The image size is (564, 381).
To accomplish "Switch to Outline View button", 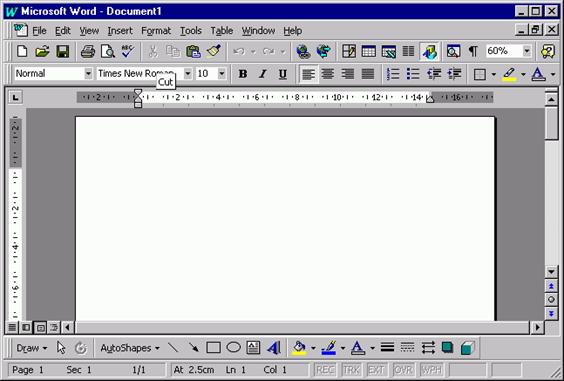I will click(x=54, y=327).
